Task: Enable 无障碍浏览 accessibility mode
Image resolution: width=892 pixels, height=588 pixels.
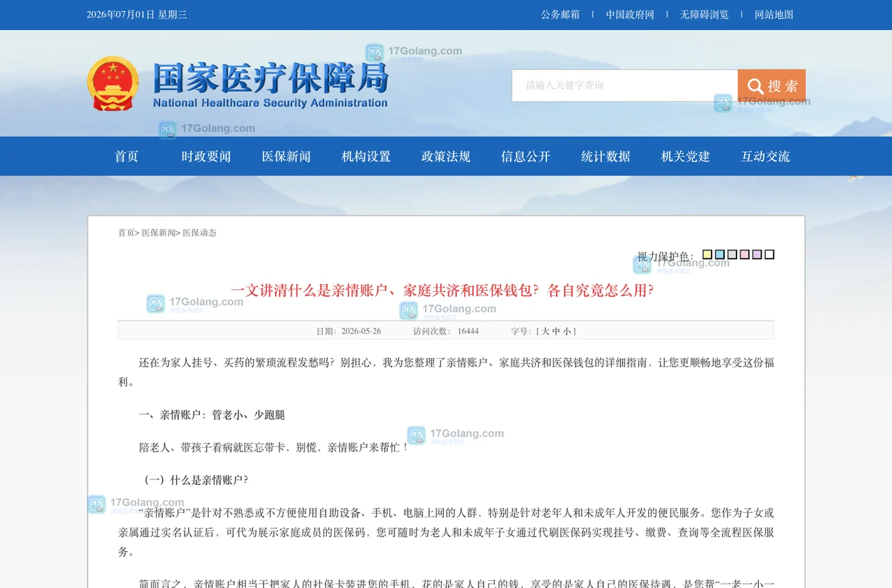Action: (705, 15)
